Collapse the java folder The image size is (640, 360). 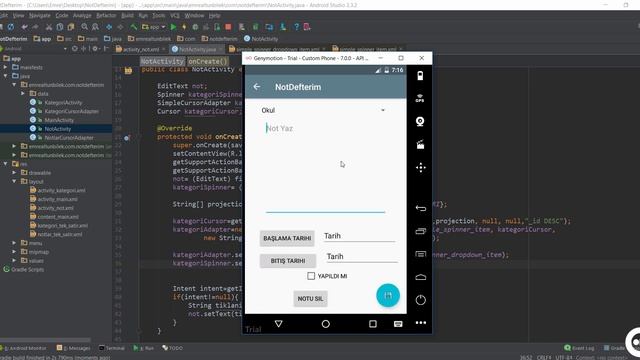[5, 76]
